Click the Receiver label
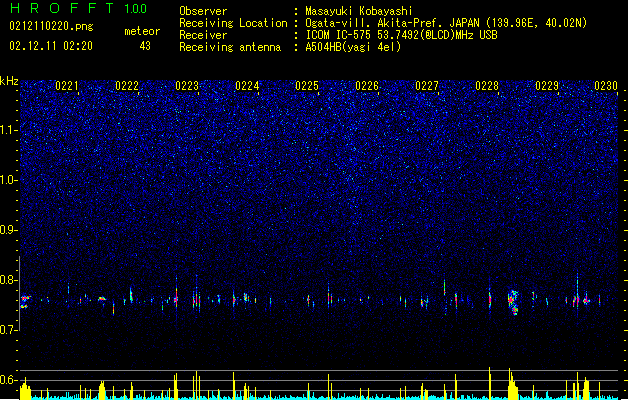Viewport: 629px width, 400px height. [x=203, y=35]
